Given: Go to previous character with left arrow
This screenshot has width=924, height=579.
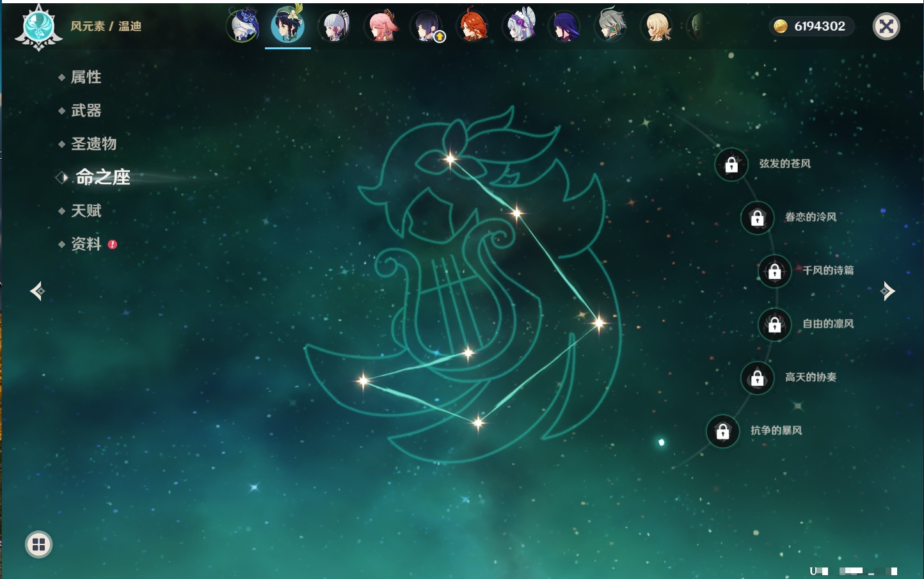Looking at the screenshot, I should pyautogui.click(x=37, y=291).
